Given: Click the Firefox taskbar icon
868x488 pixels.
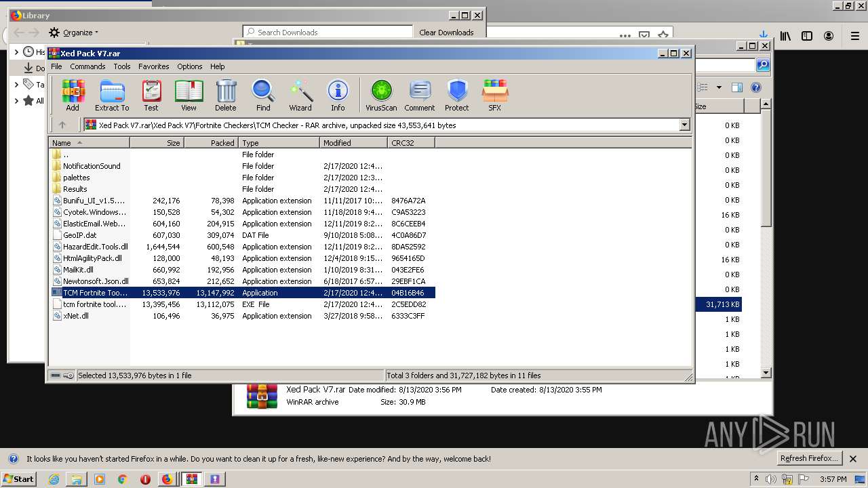Looking at the screenshot, I should click(167, 479).
